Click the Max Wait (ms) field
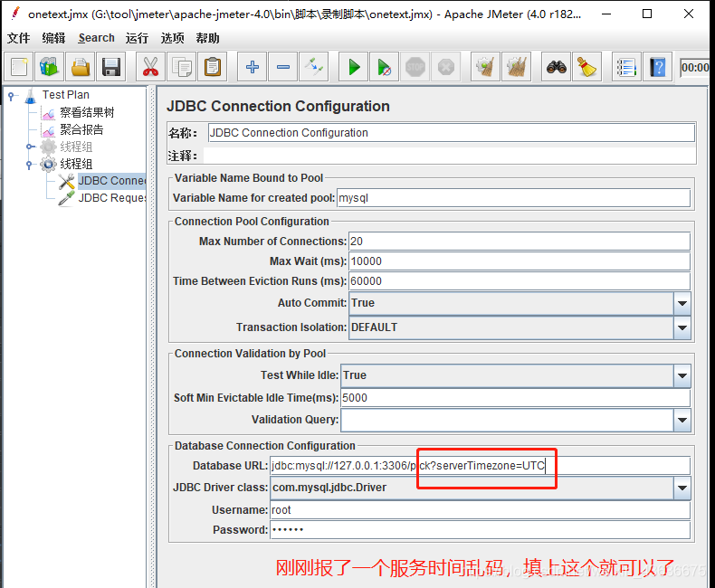Screen dimensions: 715x588 pyautogui.click(x=520, y=261)
